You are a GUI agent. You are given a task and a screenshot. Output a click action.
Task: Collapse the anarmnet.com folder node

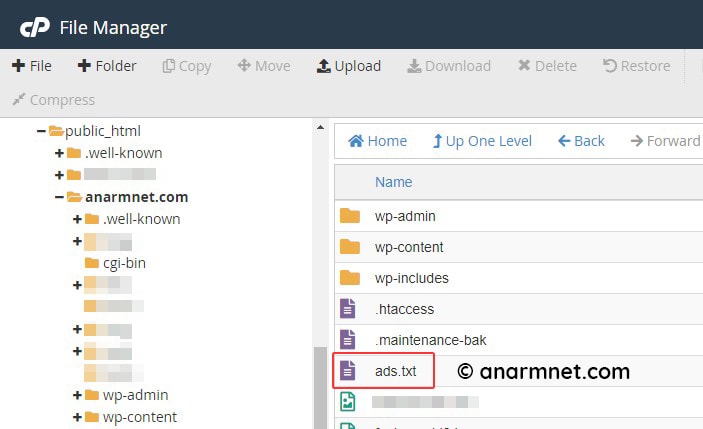tap(60, 197)
